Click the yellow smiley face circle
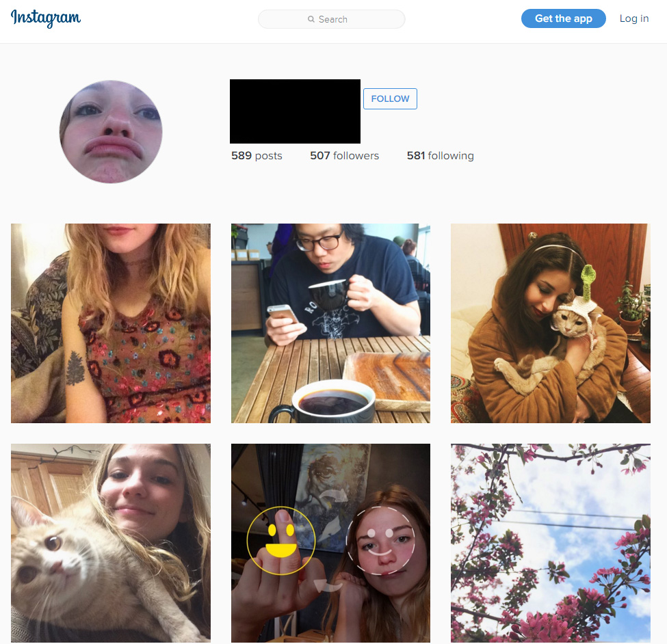Image resolution: width=667 pixels, height=644 pixels. point(280,541)
